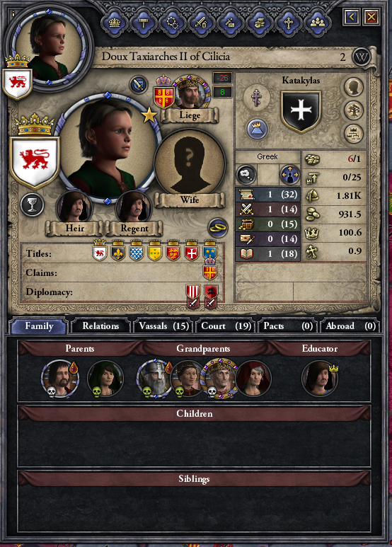Open the Vassals (15) tab
The image size is (392, 547).
click(163, 326)
